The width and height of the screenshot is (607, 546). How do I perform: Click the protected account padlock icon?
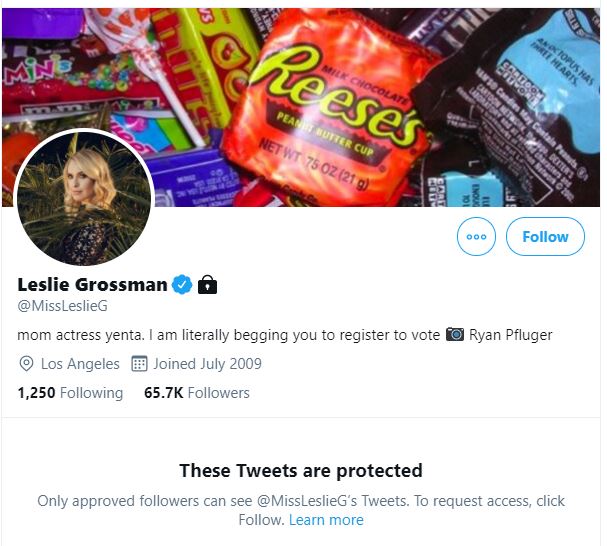(207, 285)
